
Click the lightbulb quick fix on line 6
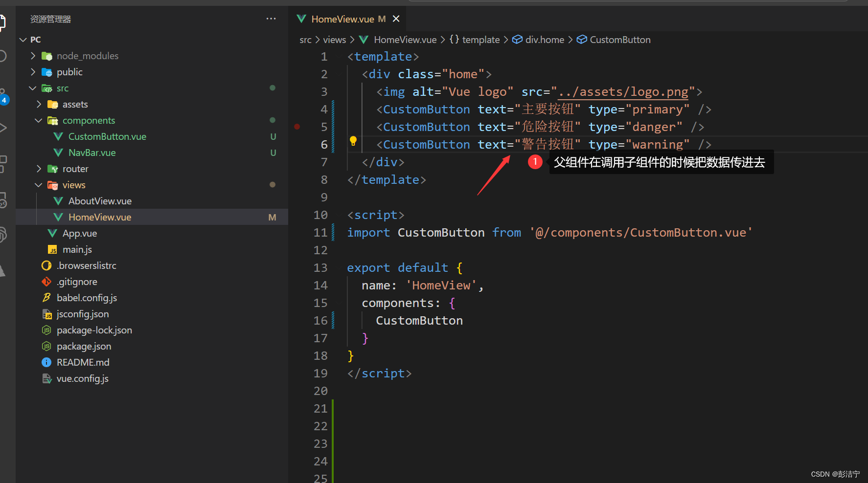(353, 141)
